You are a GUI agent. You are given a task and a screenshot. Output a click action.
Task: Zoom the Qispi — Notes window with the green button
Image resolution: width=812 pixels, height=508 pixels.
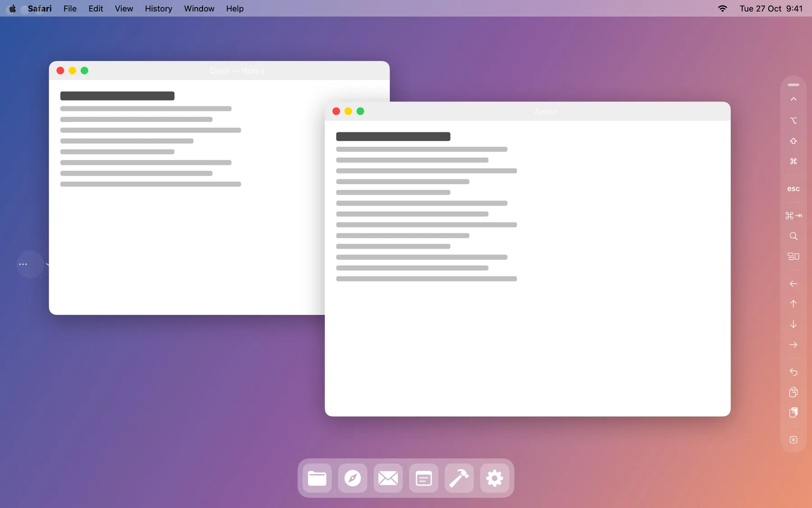tap(84, 70)
